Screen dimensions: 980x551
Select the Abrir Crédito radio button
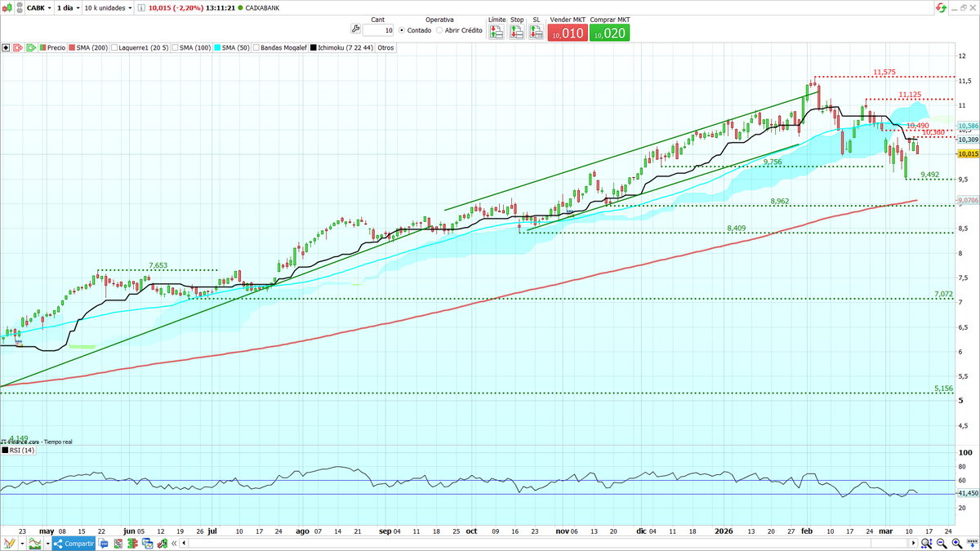click(440, 30)
